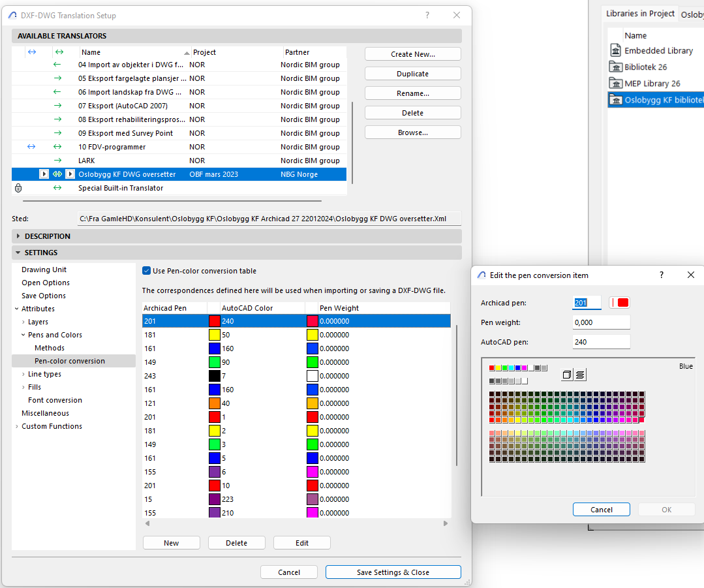The image size is (704, 588).
Task: Click the lock icon beside Special Built-in Translator
Action: [18, 188]
